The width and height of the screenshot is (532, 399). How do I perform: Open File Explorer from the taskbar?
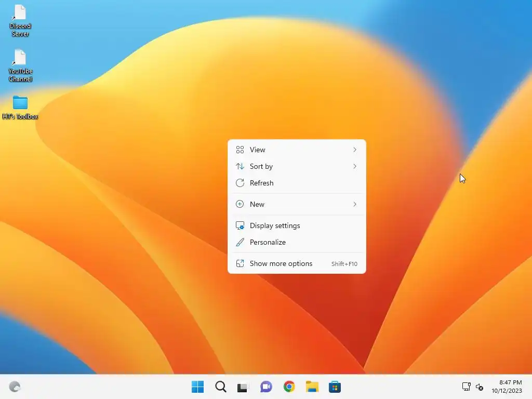312,387
